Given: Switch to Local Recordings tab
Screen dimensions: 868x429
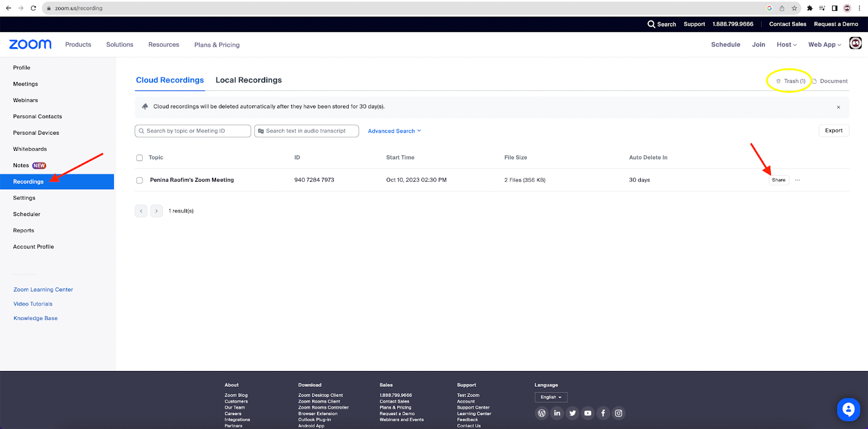Looking at the screenshot, I should [248, 80].
